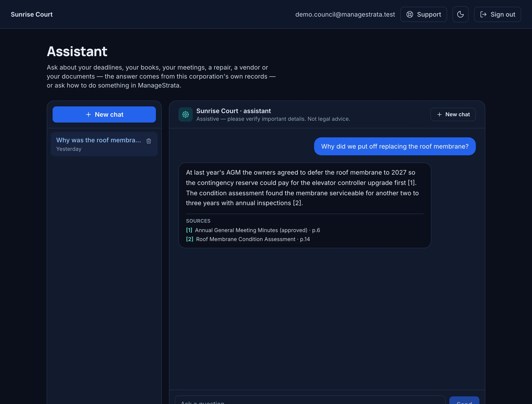Click New chat in the assistant header
The image size is (532, 404).
pos(453,114)
